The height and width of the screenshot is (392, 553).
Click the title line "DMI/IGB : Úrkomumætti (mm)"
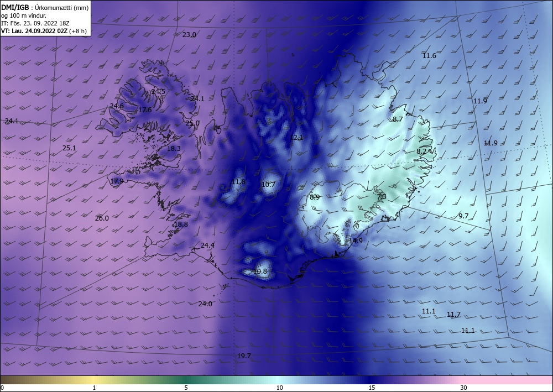45,7
